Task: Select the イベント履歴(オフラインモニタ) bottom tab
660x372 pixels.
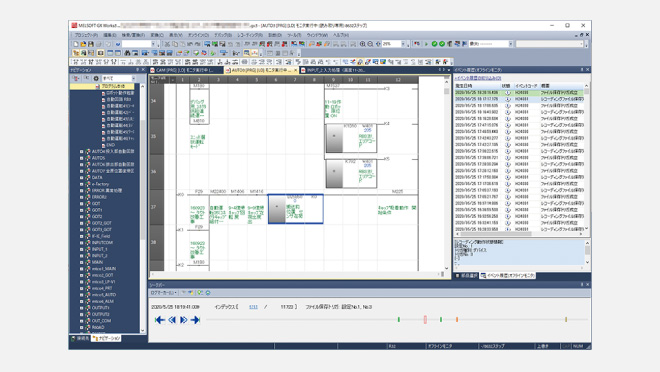Action: pos(508,276)
